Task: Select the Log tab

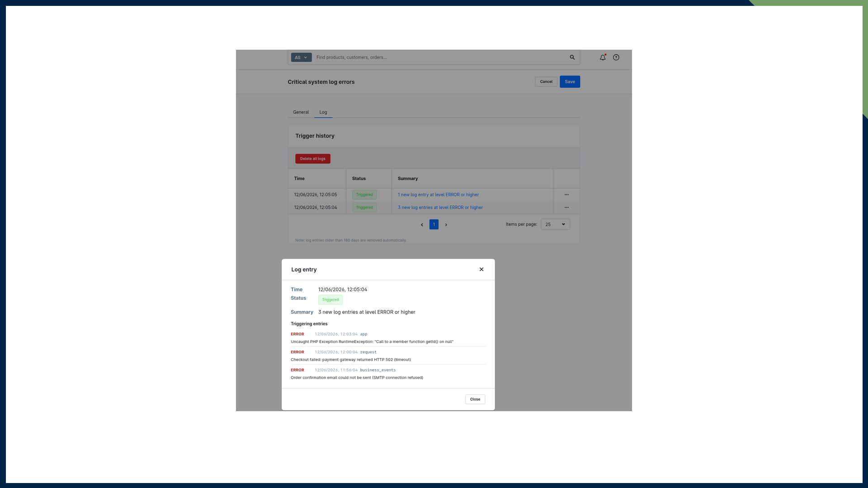Action: pos(323,112)
